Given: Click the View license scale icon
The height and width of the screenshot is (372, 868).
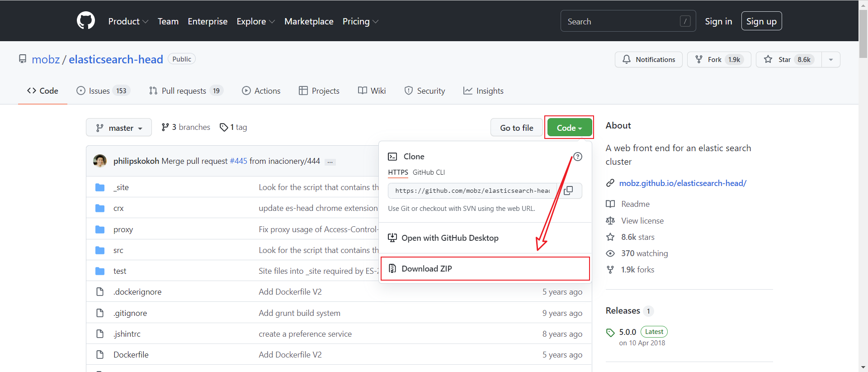Looking at the screenshot, I should [610, 221].
